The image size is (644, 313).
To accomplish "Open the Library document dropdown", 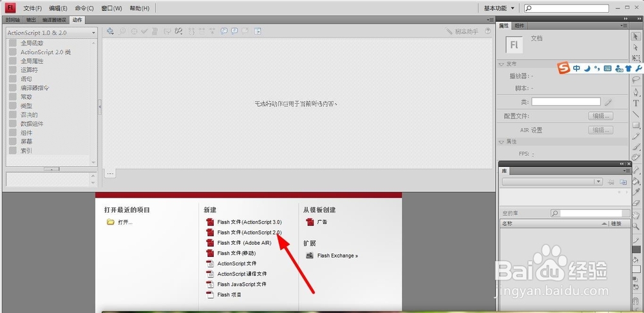I will coord(552,182).
